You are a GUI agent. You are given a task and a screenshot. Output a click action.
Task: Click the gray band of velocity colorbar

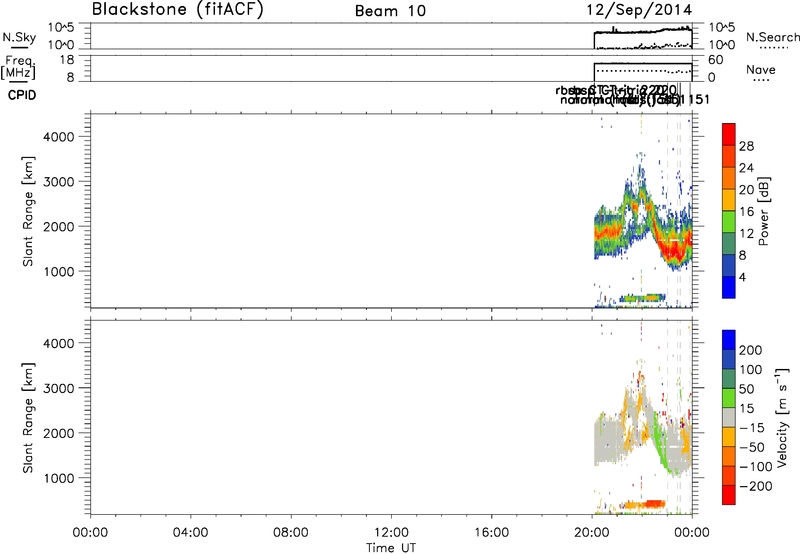[729, 417]
